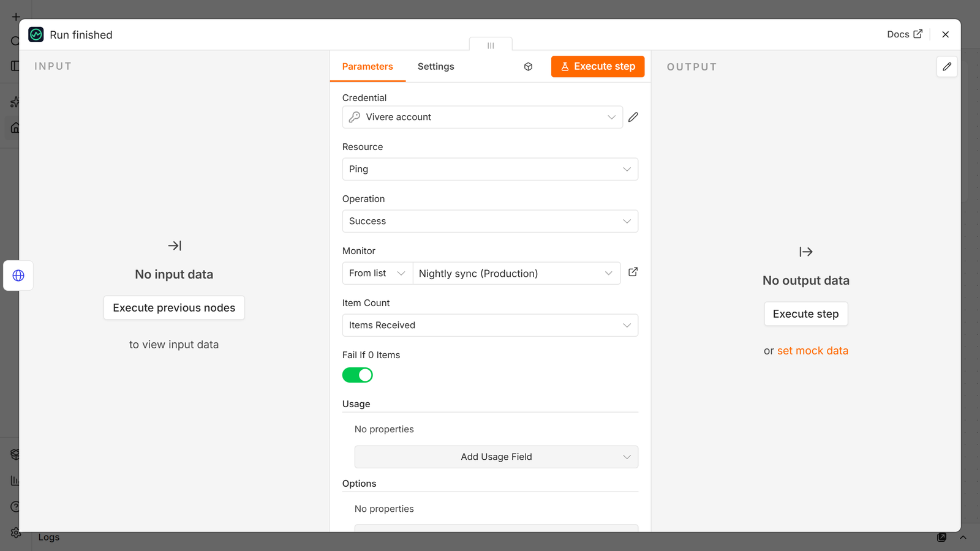Click the Options section heading
Viewport: 980px width, 551px height.
360,484
